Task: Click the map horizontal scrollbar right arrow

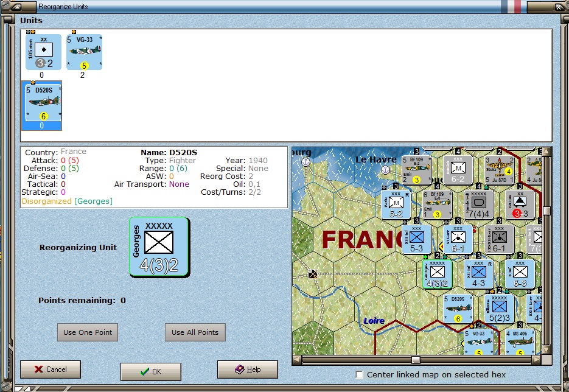Action: [x=537, y=360]
